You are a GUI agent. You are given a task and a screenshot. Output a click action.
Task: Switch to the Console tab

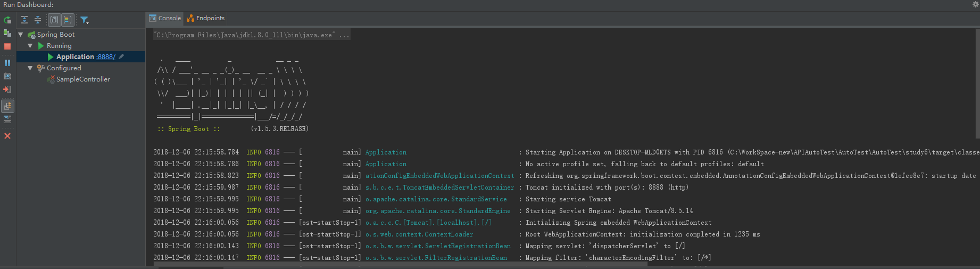pyautogui.click(x=165, y=18)
